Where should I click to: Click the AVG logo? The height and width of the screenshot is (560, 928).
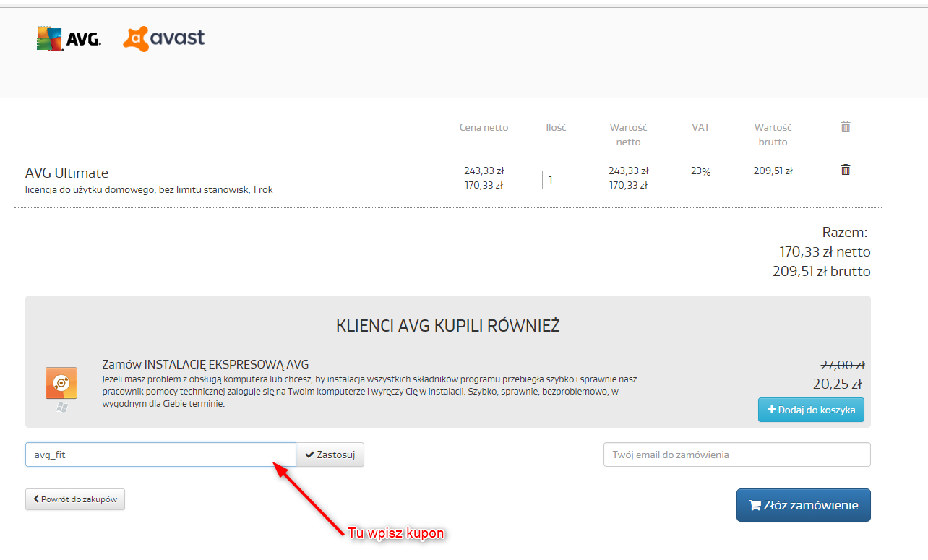tap(69, 39)
